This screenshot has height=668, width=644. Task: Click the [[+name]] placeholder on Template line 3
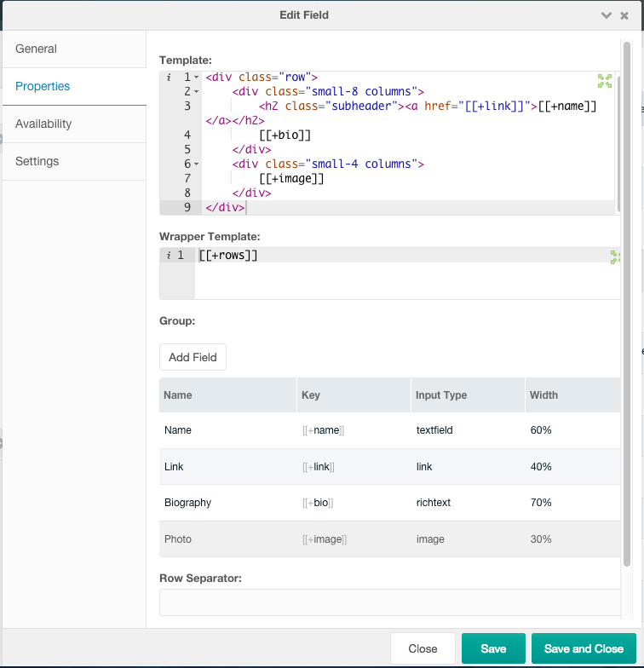click(x=567, y=106)
